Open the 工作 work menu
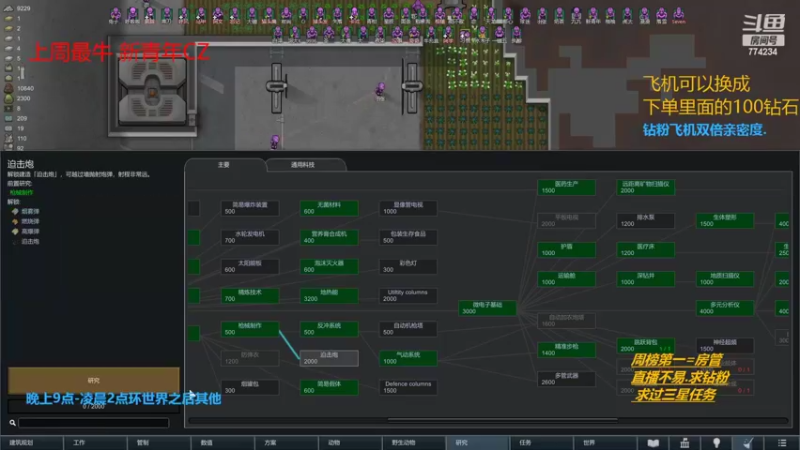800x450 pixels. [x=95, y=443]
